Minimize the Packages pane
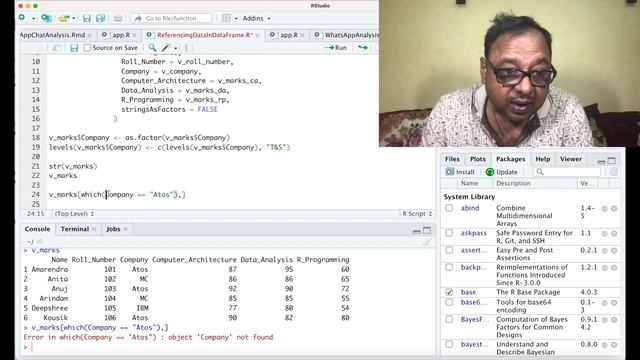 click(601, 161)
